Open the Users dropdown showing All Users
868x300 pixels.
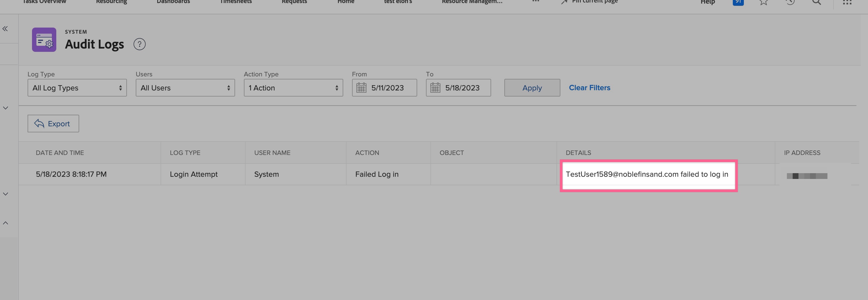pos(185,88)
